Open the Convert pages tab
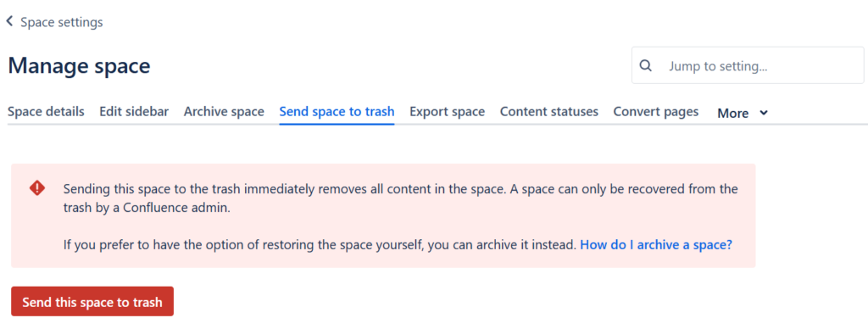 (656, 112)
